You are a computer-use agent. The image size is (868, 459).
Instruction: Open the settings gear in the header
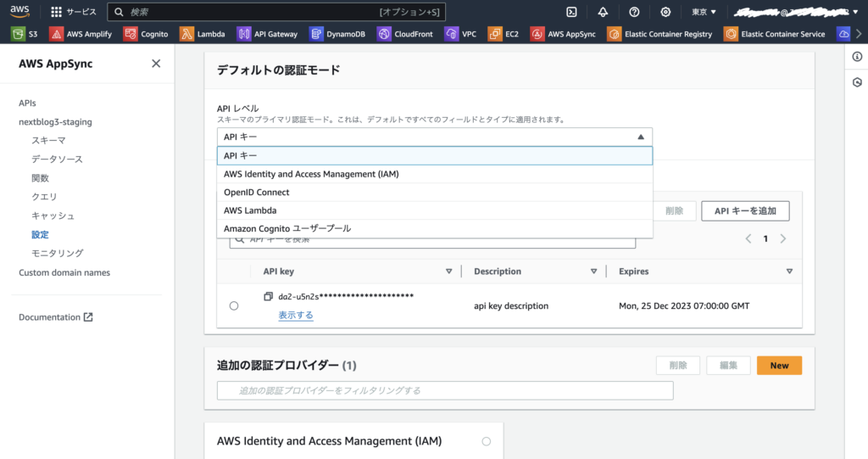coord(665,12)
